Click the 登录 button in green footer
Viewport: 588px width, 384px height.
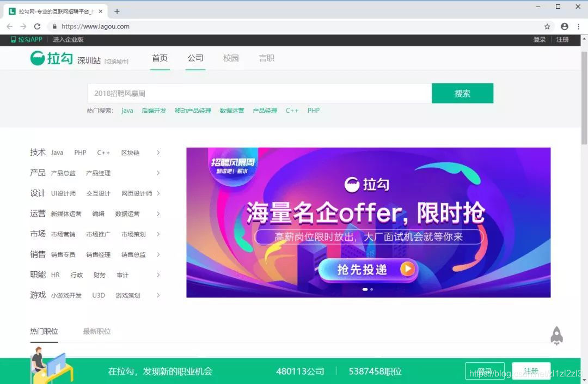[x=485, y=371]
